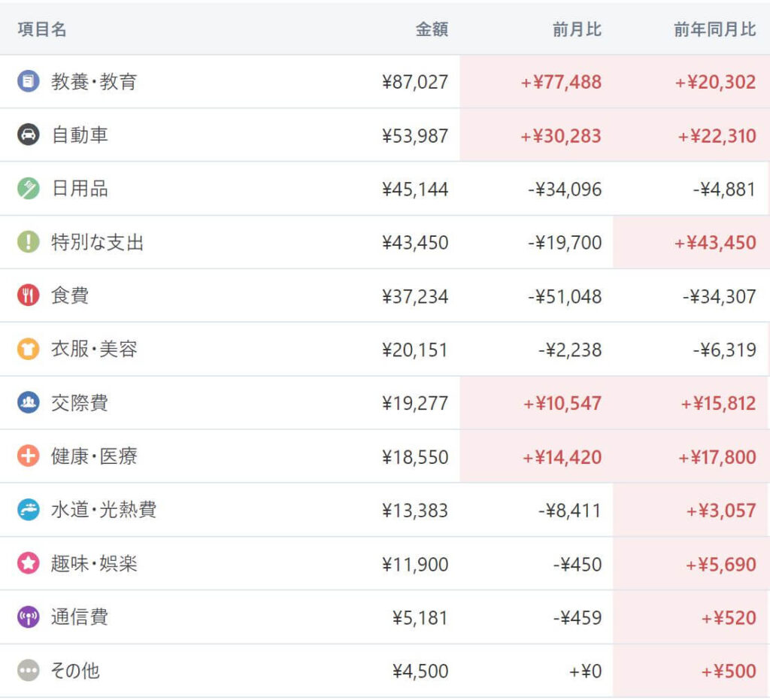Click the 交際費 people icon
This screenshot has width=770, height=700.
28,403
